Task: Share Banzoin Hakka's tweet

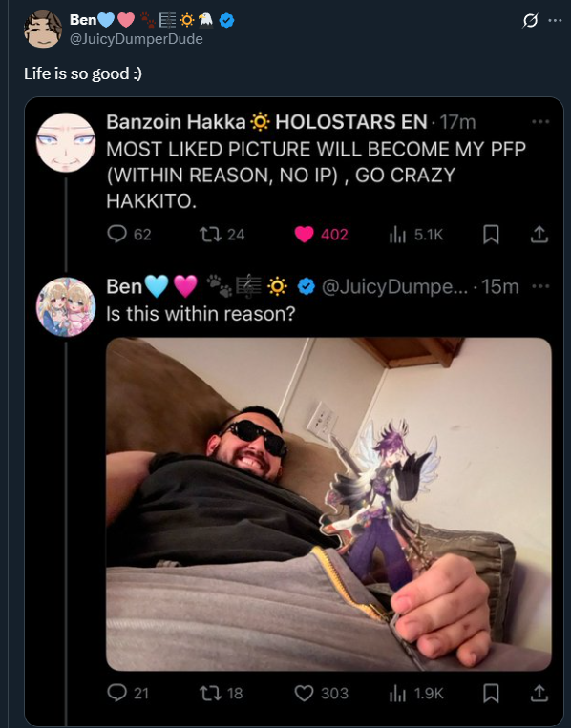Action: [x=539, y=235]
